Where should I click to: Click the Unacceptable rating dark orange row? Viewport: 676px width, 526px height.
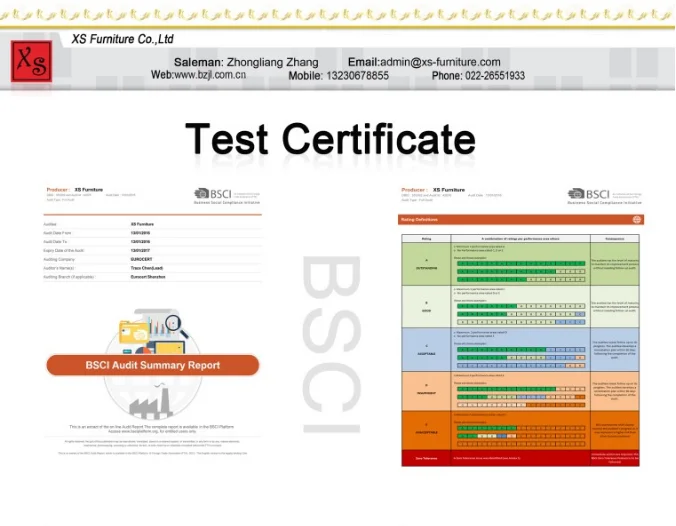pyautogui.click(x=520, y=430)
